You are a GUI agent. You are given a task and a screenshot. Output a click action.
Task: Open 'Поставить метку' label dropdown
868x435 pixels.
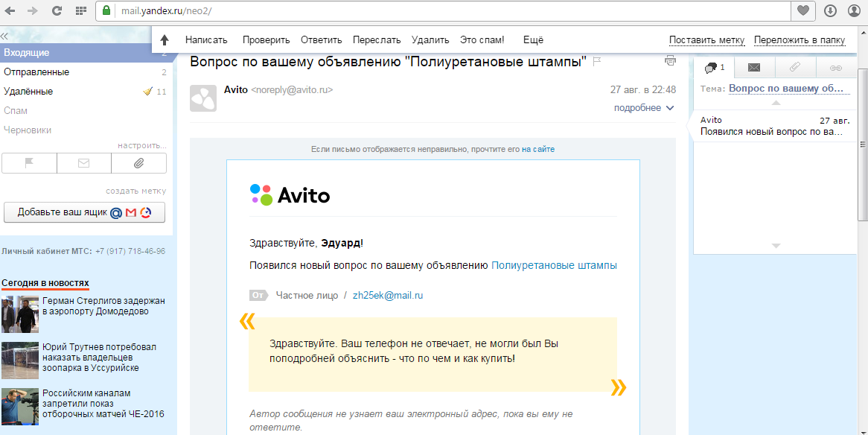(707, 40)
